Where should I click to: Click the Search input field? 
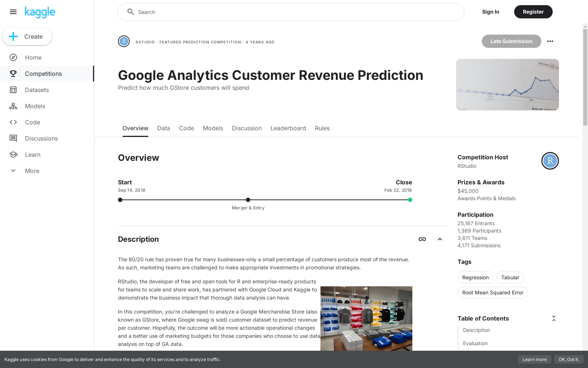point(291,12)
